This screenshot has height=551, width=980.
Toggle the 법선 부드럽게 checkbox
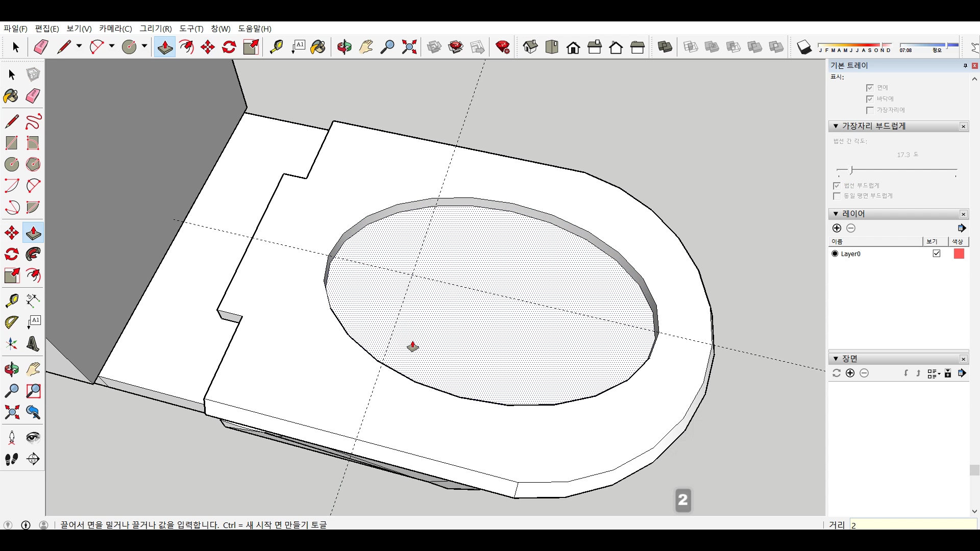coord(837,186)
